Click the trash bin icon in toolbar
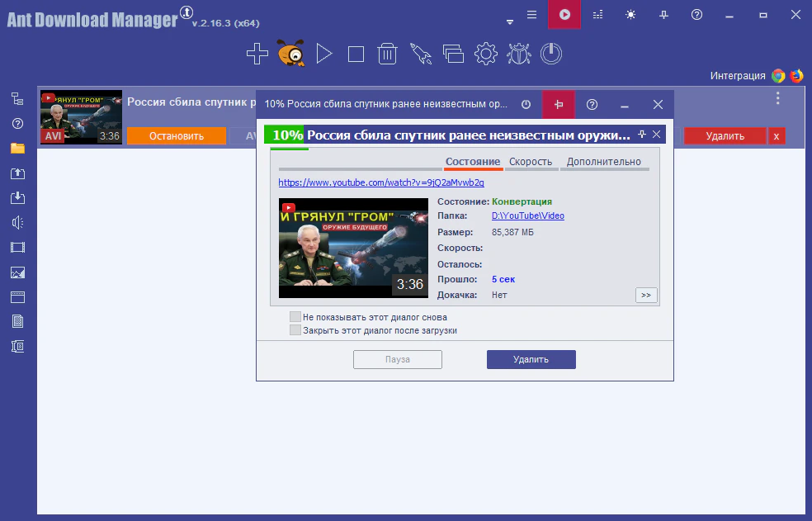The height and width of the screenshot is (521, 812). click(387, 54)
